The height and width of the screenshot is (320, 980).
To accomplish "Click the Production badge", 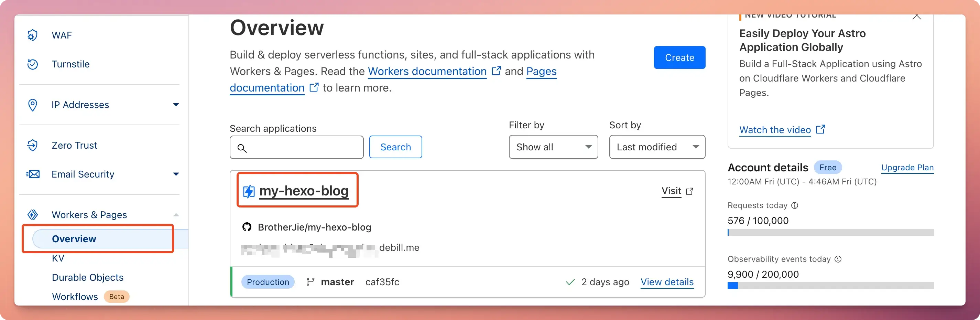I will pyautogui.click(x=268, y=282).
